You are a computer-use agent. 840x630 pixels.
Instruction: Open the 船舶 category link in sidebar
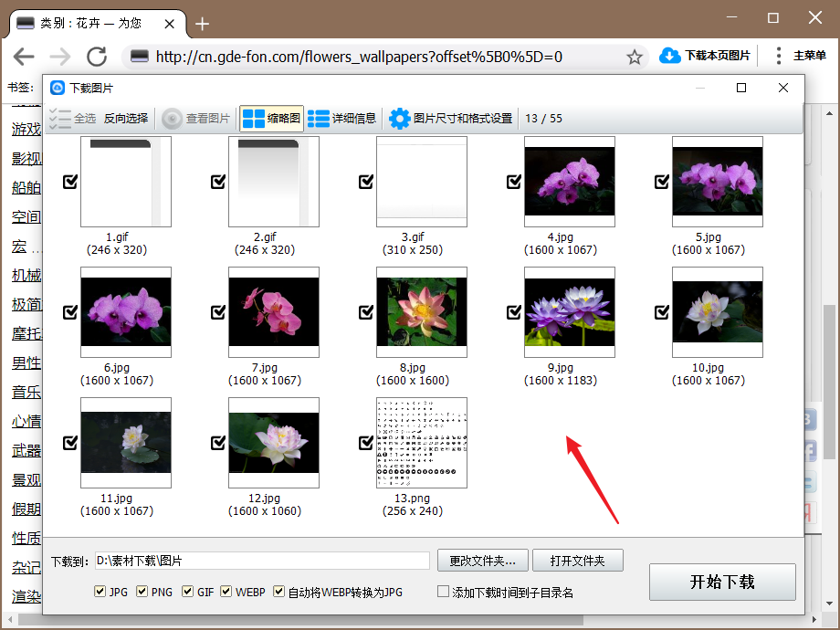pos(26,187)
